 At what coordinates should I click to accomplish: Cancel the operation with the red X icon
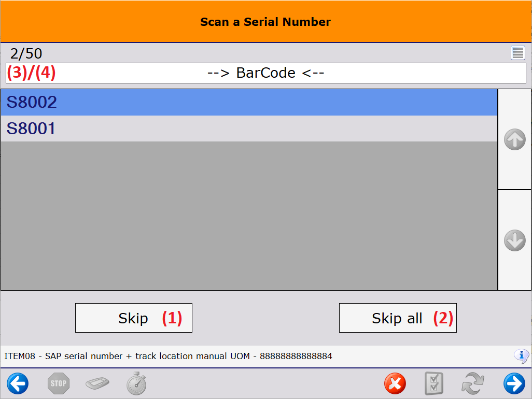(x=395, y=383)
